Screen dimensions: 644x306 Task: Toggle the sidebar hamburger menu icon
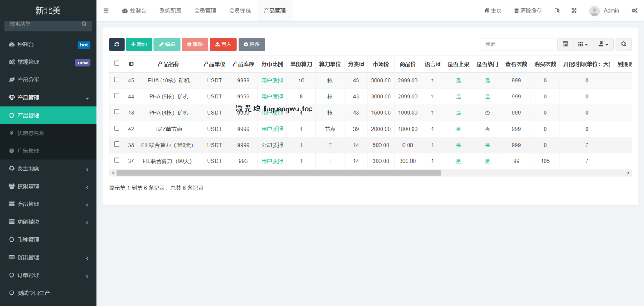click(x=106, y=10)
